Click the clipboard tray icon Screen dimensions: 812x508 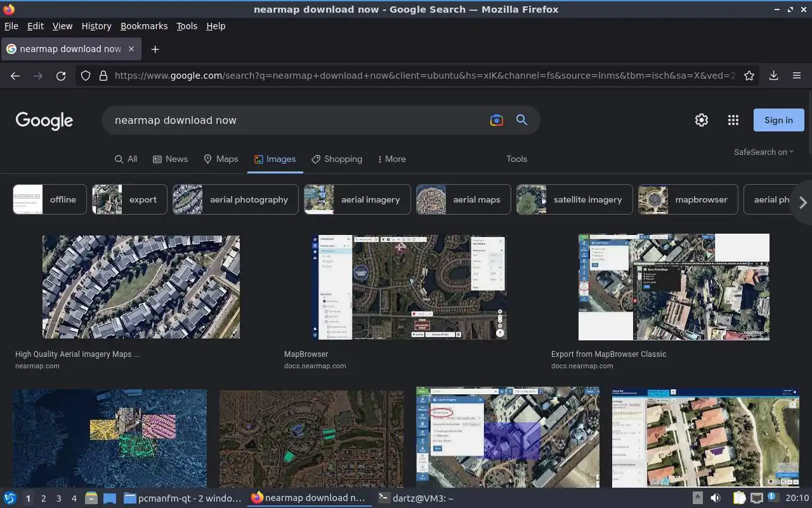(x=739, y=498)
